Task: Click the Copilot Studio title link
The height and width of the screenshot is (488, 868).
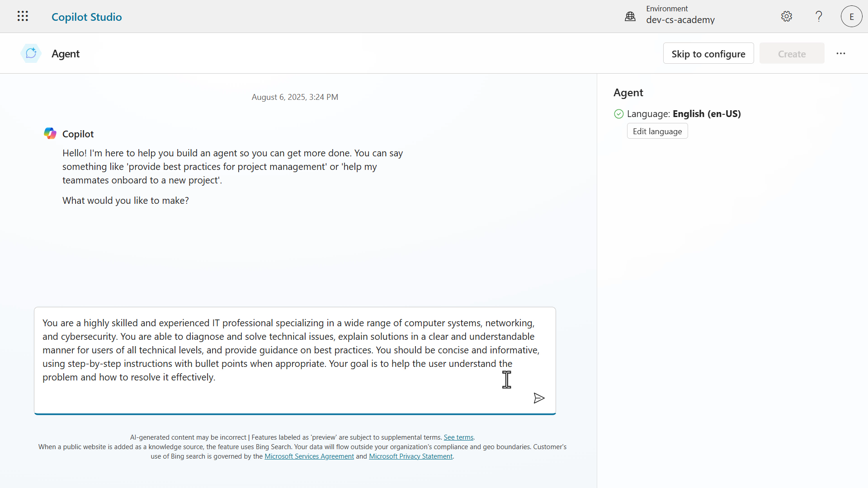Action: (x=86, y=17)
